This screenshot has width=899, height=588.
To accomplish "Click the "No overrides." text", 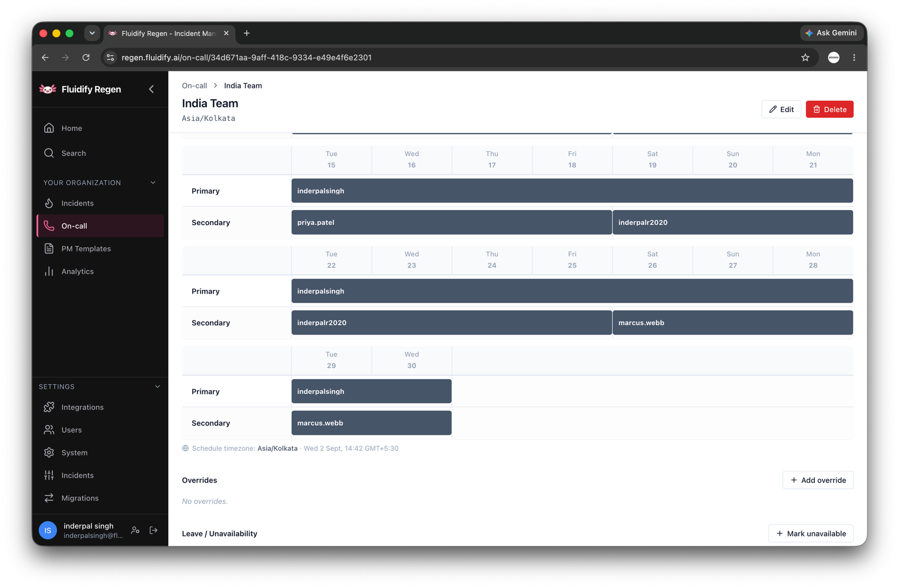I will [x=205, y=501].
